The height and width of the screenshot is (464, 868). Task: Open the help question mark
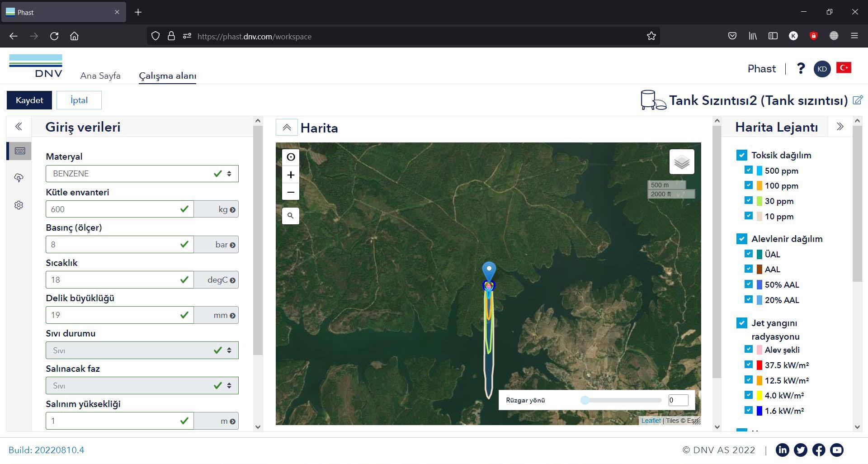(801, 68)
